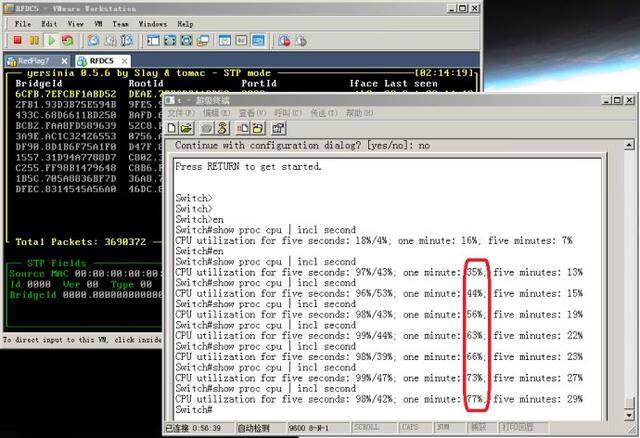Power off the VM with red stop icon

(x=17, y=40)
